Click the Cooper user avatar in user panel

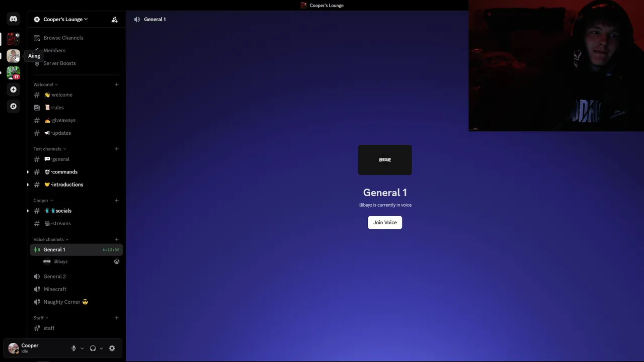(14, 348)
